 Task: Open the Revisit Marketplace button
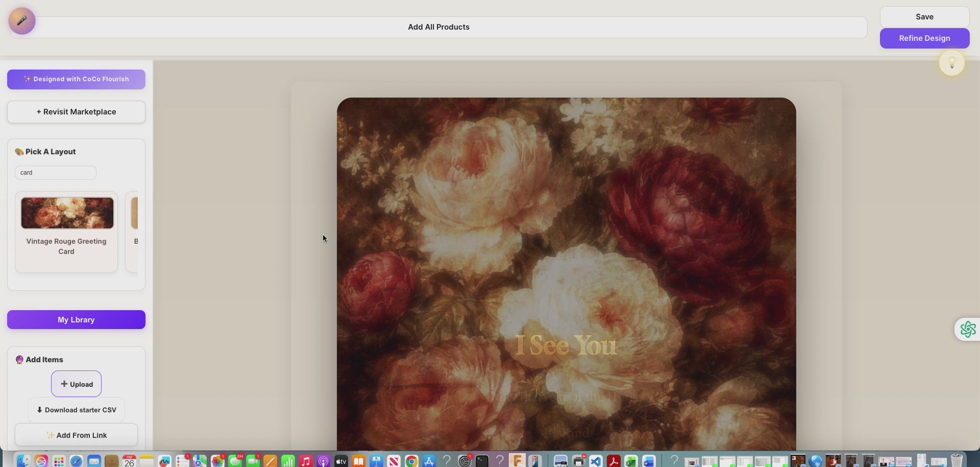[76, 112]
